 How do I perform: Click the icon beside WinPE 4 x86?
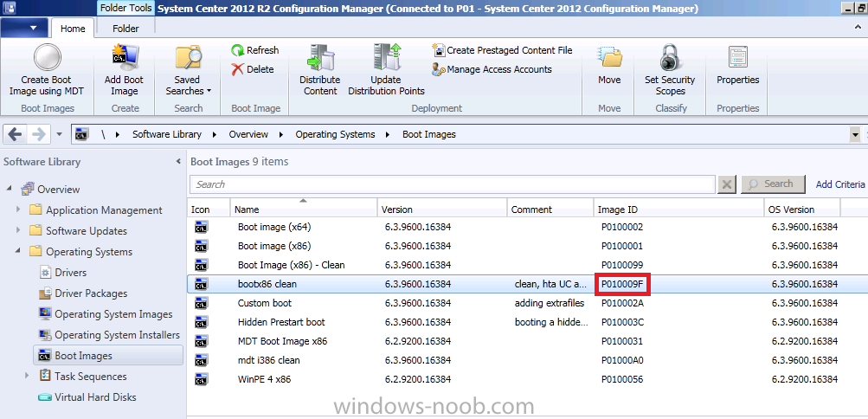point(201,380)
